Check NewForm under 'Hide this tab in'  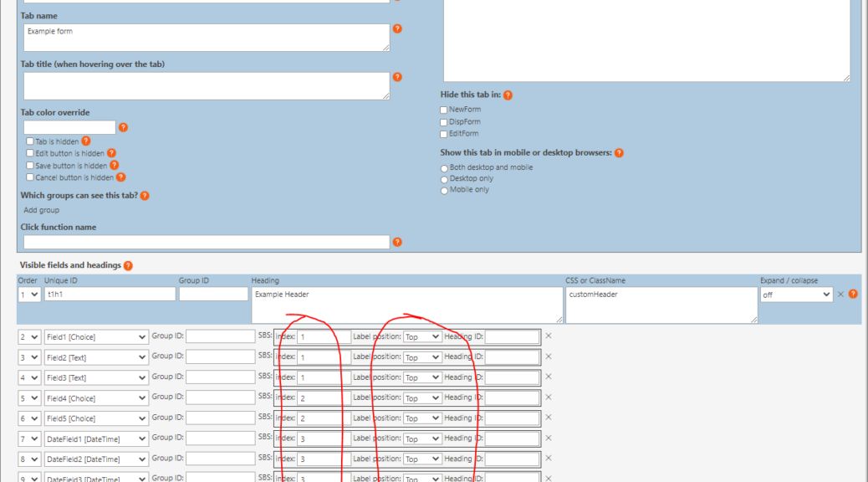pos(443,109)
